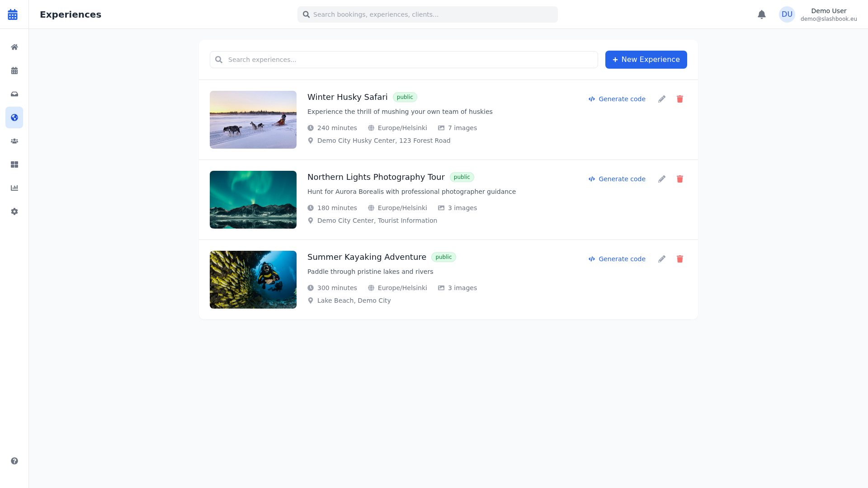Image resolution: width=868 pixels, height=488 pixels.
Task: Open the settings gear in sidebar
Action: 14,211
